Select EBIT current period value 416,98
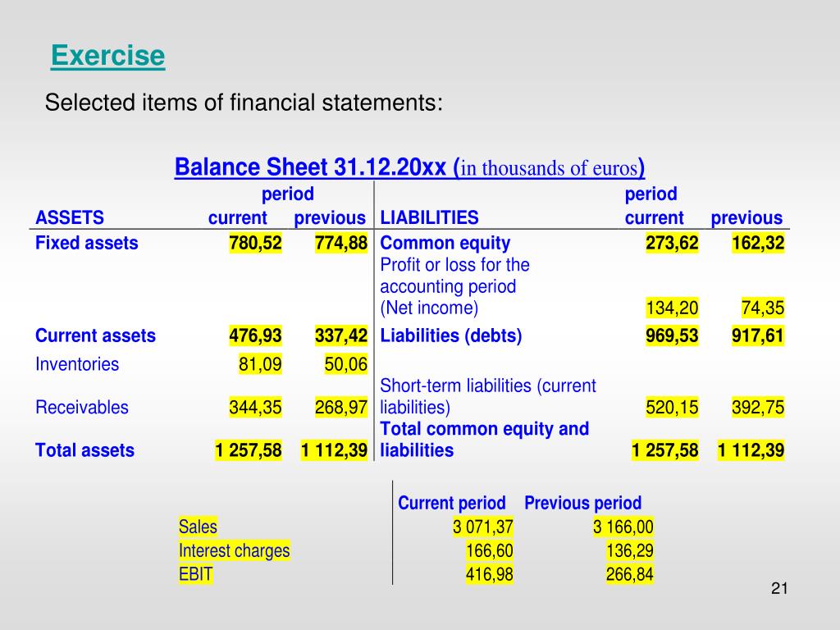The width and height of the screenshot is (840, 630). pos(489,574)
